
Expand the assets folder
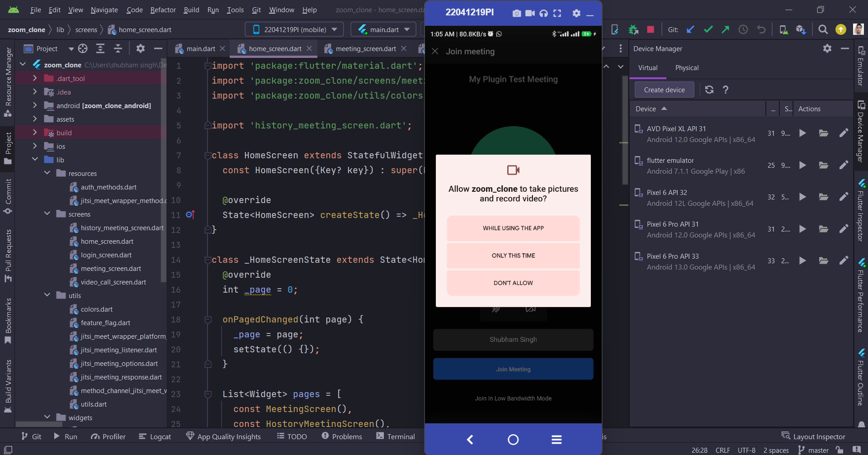pos(35,119)
